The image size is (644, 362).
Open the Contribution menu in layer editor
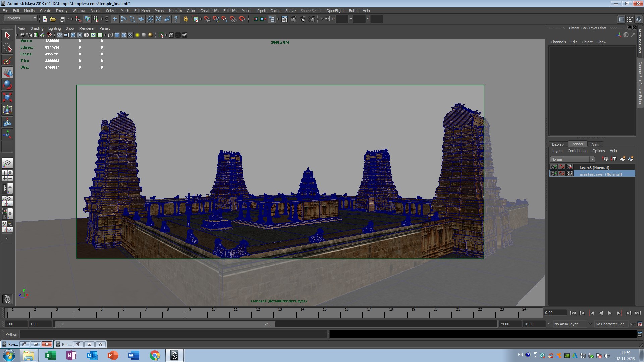tap(577, 151)
